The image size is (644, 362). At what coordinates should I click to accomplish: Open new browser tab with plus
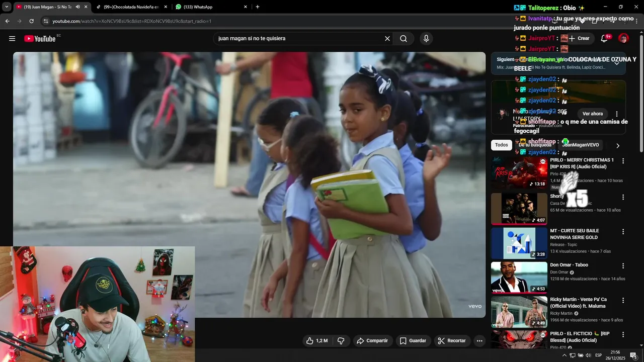tap(258, 7)
